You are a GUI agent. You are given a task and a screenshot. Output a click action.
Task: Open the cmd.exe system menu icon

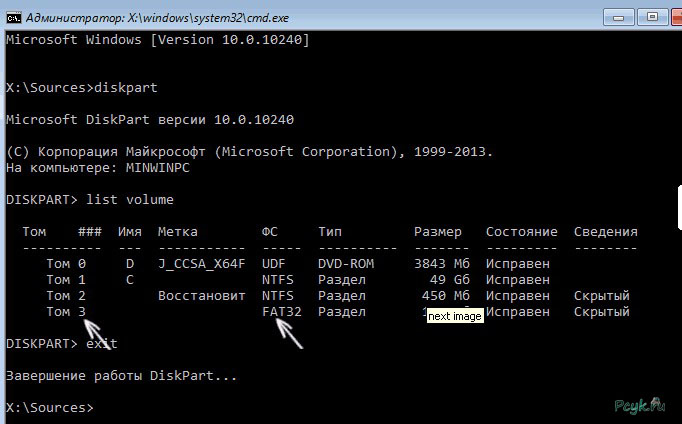[x=14, y=16]
